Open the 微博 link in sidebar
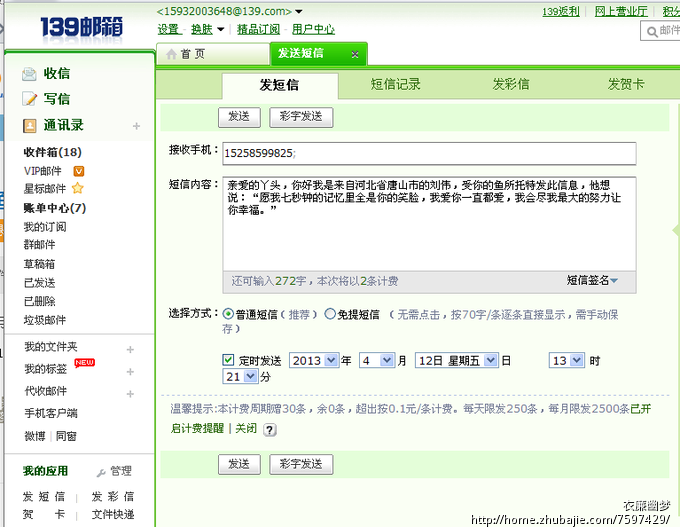This screenshot has height=527, width=680. [x=35, y=436]
